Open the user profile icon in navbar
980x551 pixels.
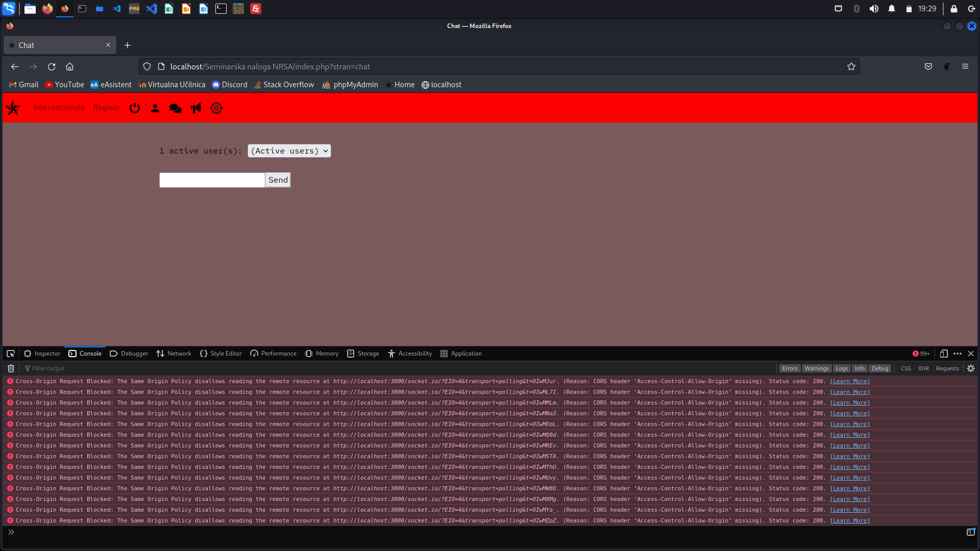click(155, 108)
